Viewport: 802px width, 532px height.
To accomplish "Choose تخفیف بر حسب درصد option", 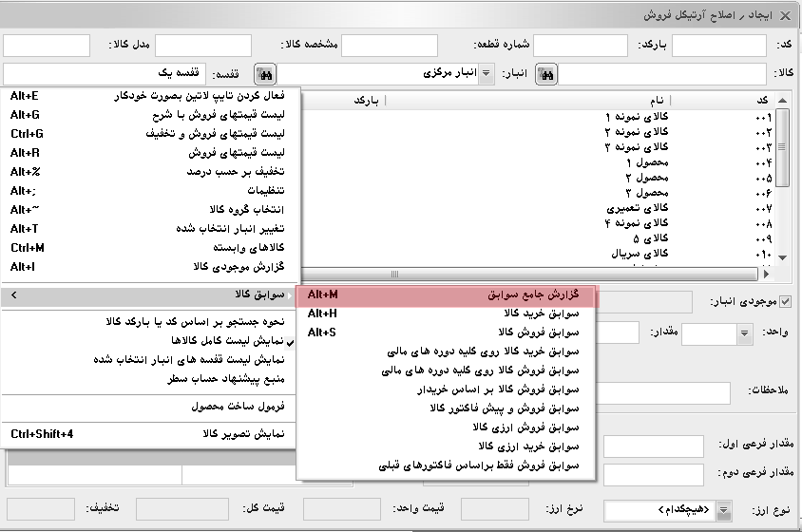I will (x=152, y=172).
